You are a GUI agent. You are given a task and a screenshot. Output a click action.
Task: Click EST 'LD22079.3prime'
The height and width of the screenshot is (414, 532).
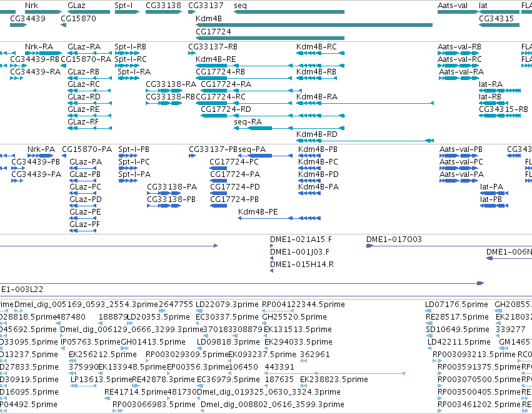pyautogui.click(x=227, y=305)
